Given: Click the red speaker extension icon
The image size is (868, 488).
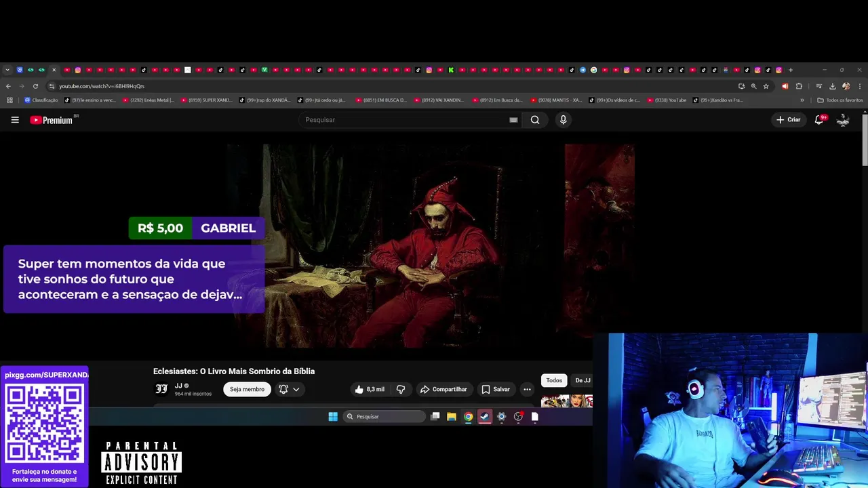Looking at the screenshot, I should [x=785, y=86].
